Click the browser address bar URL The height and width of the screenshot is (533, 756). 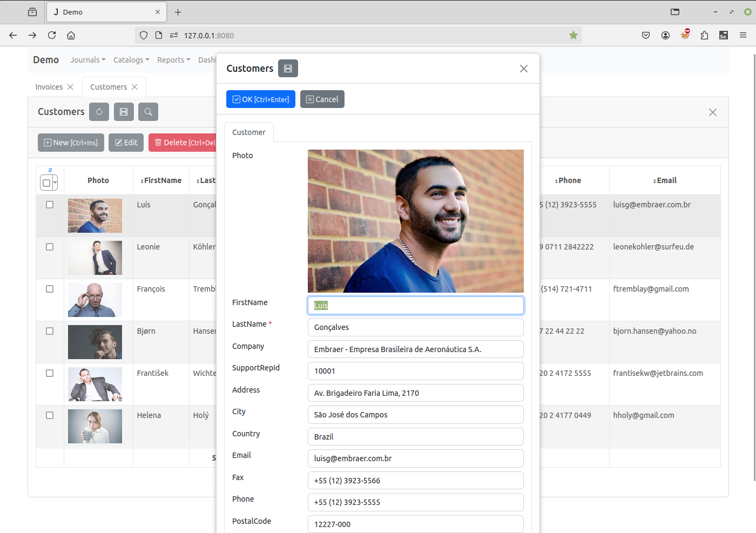tap(209, 36)
